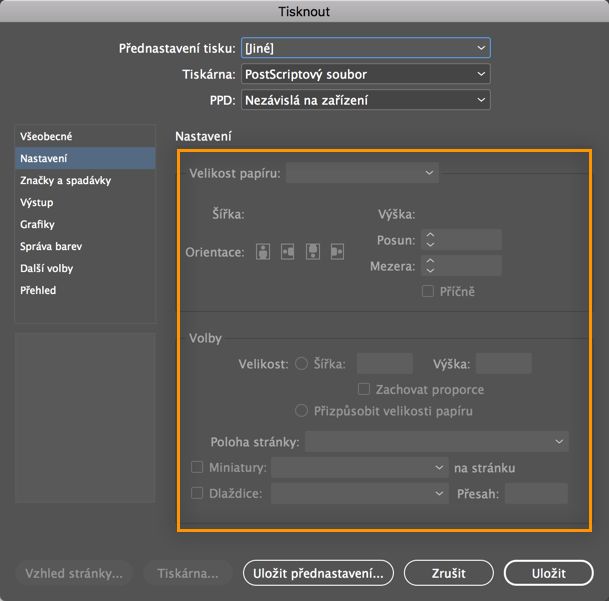Select the portrait orientation icon
Image resolution: width=609 pixels, height=601 pixels.
click(x=263, y=252)
